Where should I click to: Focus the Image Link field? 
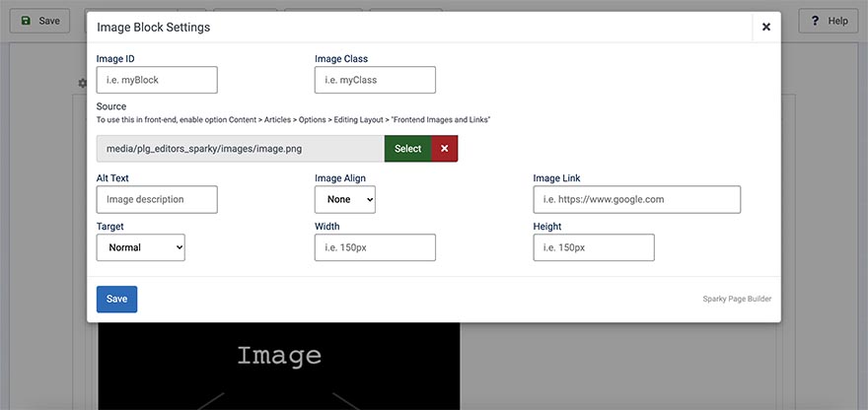[x=636, y=199]
